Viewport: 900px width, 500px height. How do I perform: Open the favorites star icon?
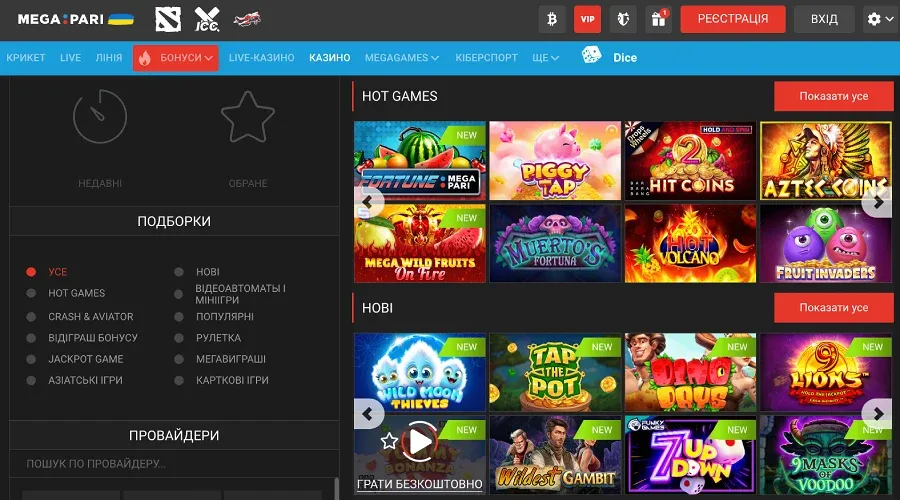(x=248, y=117)
